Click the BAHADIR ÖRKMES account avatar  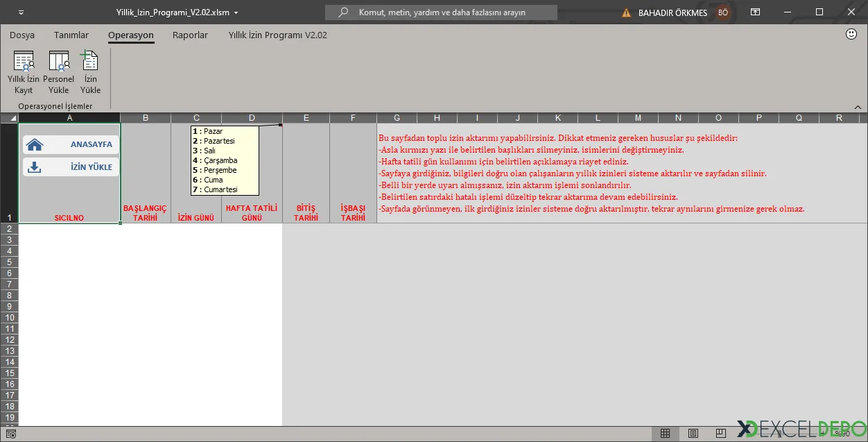tap(723, 12)
